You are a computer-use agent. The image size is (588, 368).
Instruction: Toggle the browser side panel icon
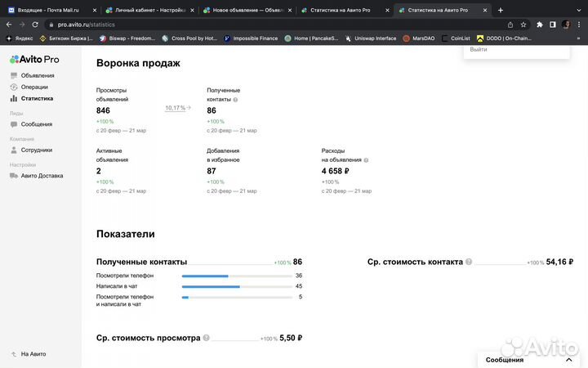(x=552, y=25)
